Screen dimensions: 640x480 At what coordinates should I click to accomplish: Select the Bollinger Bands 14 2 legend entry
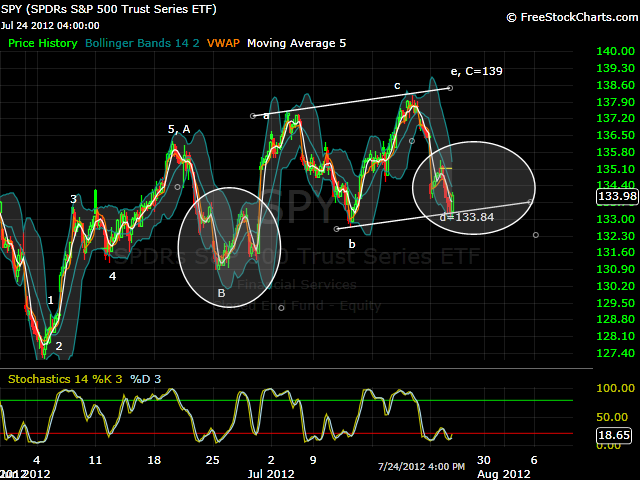[x=142, y=43]
